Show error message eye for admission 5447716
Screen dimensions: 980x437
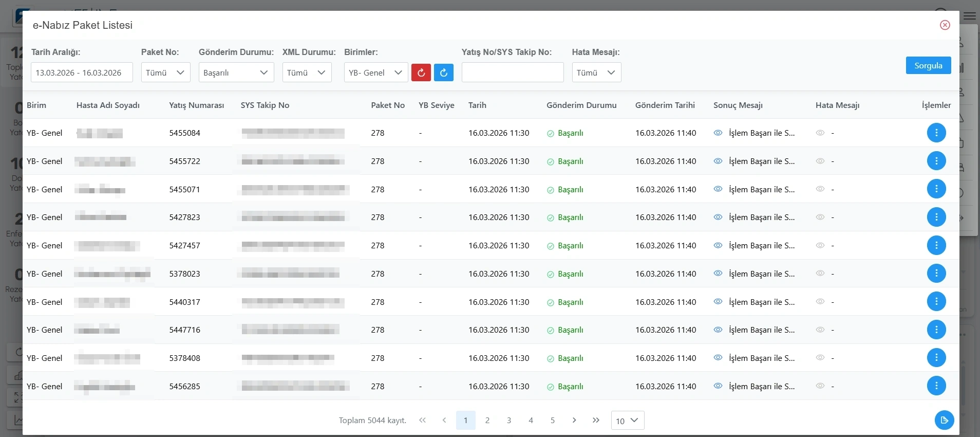point(820,330)
